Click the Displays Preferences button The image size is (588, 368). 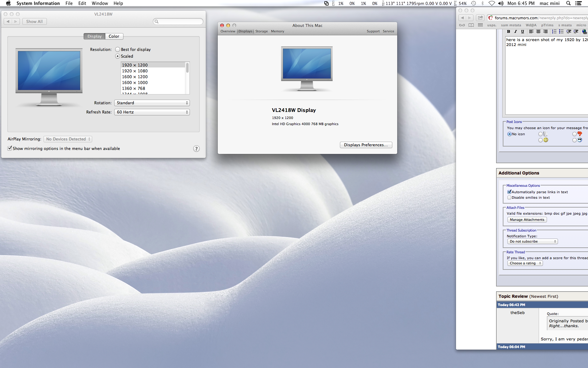pyautogui.click(x=366, y=145)
